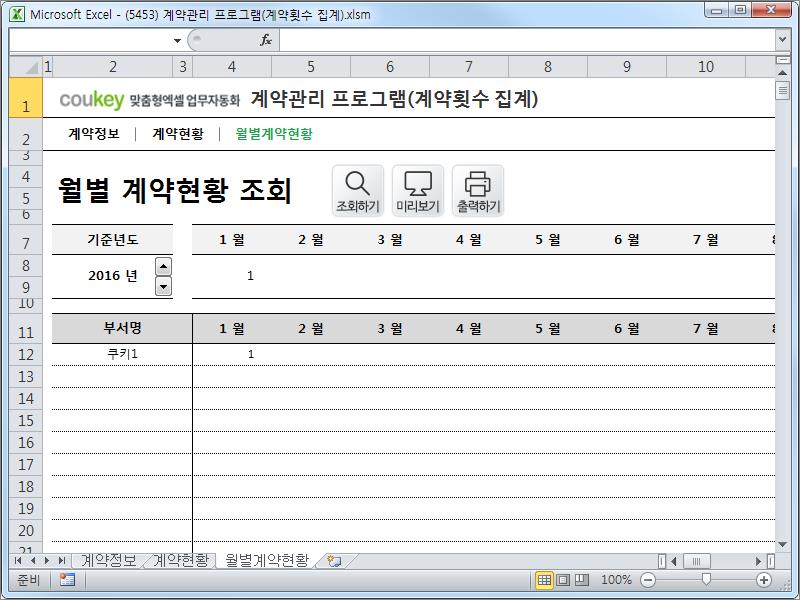
Task: Click the 기준년도 header cell
Action: tap(113, 239)
